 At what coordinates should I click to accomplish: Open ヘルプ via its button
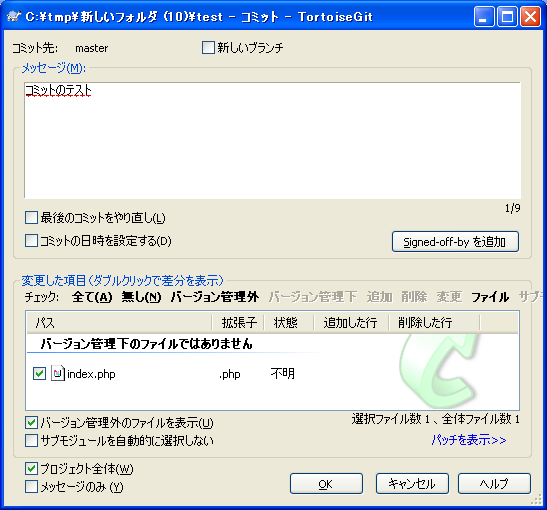coord(494,483)
